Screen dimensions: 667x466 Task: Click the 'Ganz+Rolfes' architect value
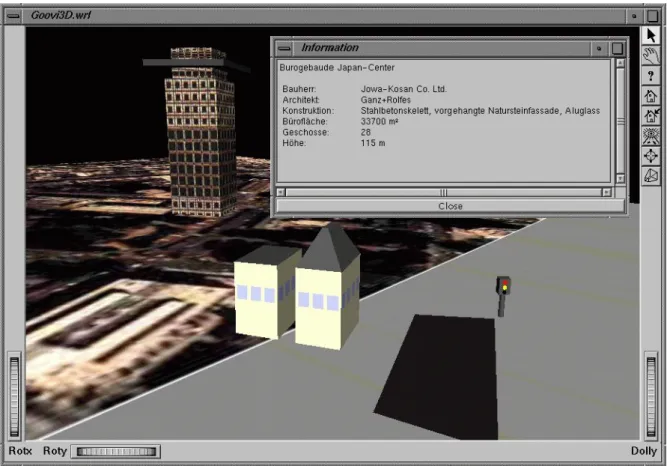coord(386,100)
